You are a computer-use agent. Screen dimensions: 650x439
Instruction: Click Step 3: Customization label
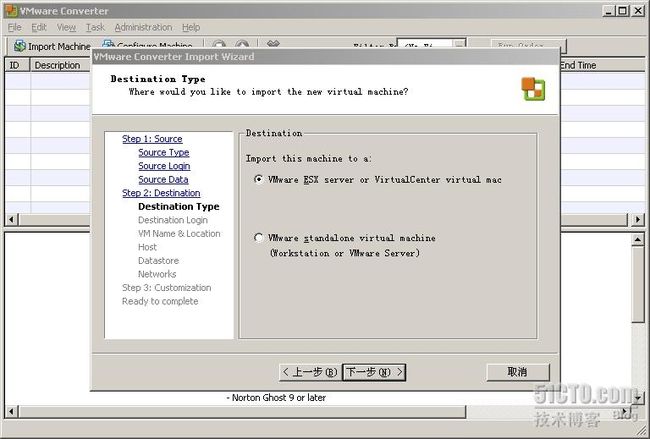[x=167, y=288]
